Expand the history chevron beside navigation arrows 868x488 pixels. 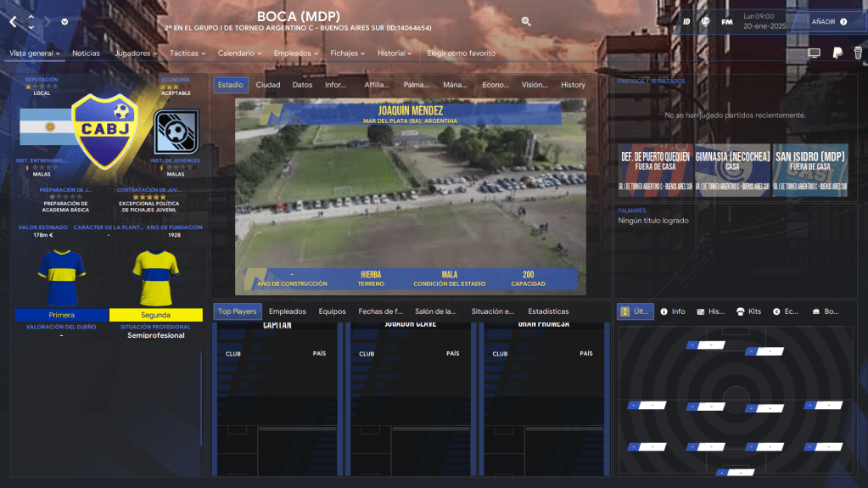pos(64,22)
